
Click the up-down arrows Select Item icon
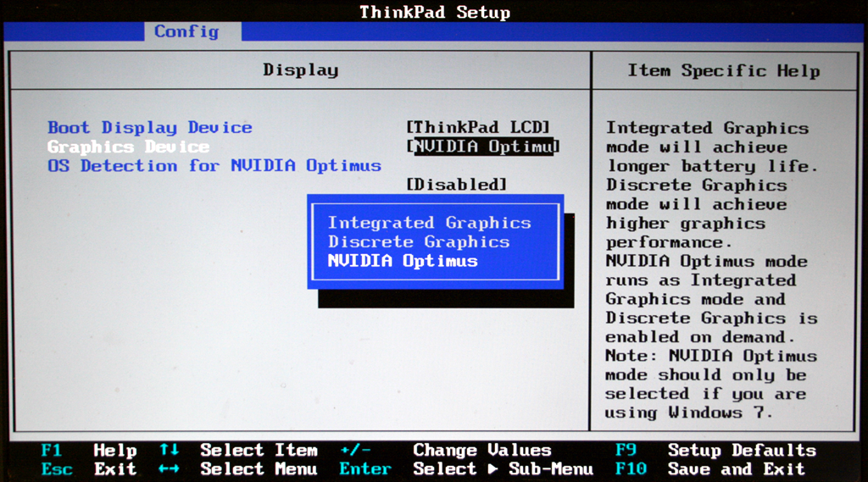click(170, 450)
